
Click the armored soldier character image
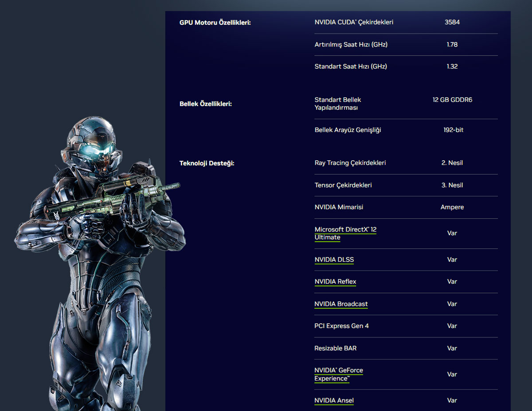(x=100, y=264)
